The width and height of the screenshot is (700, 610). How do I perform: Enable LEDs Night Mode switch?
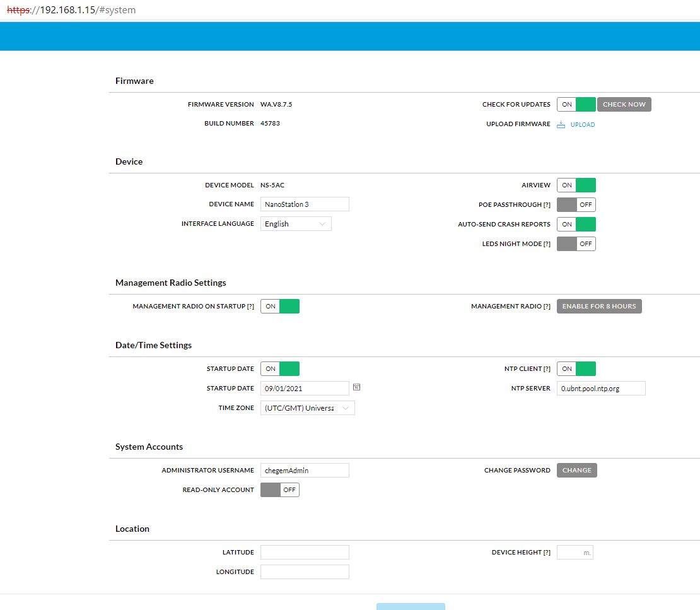pos(576,244)
